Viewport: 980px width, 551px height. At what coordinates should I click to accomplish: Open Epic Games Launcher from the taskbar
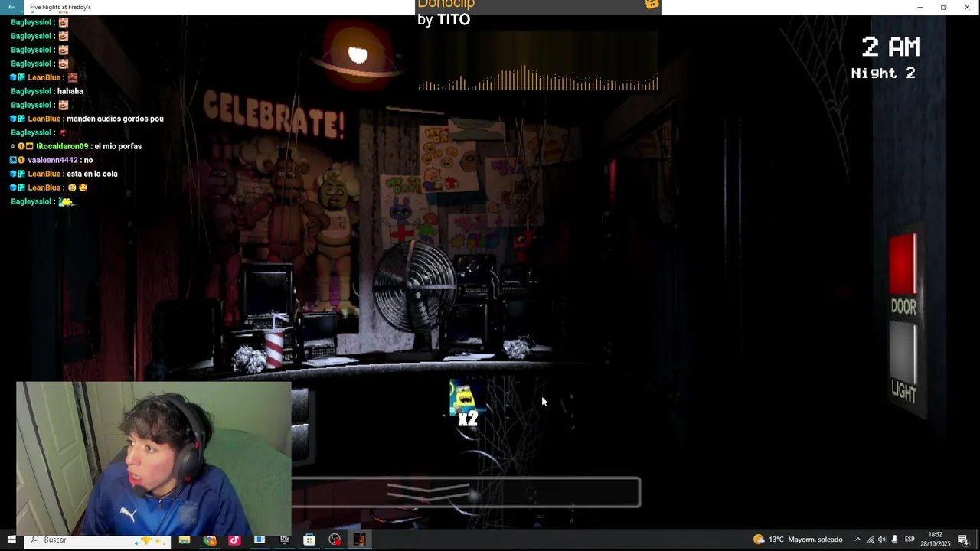284,540
